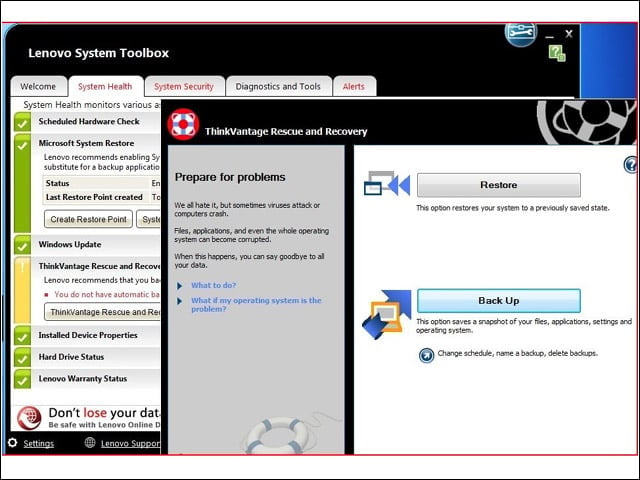The image size is (640, 480).
Task: Click Scheduled Hardware Check green checkmark
Action: click(22, 122)
